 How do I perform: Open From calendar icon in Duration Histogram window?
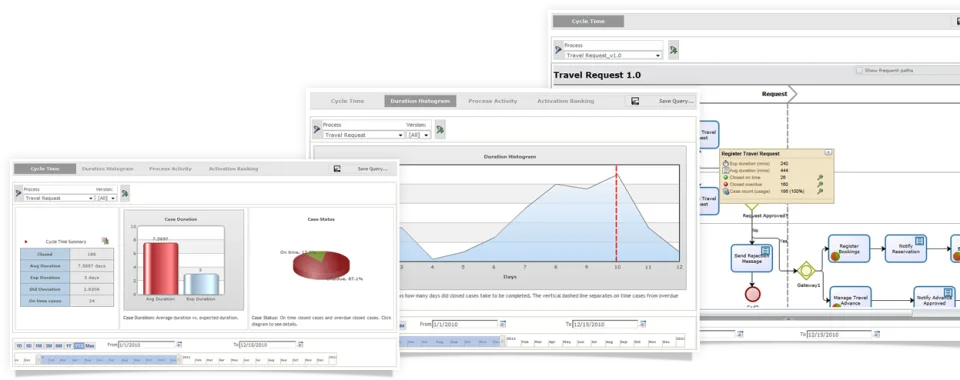coord(503,324)
